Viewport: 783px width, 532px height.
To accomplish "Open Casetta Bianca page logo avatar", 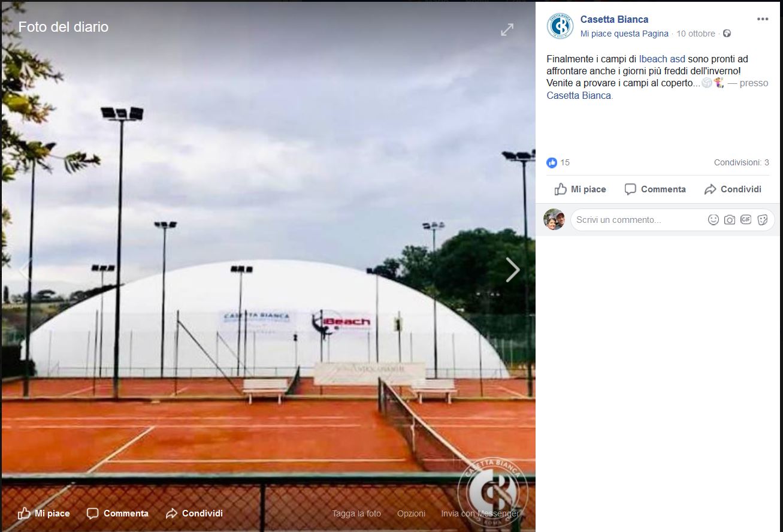I will (560, 26).
